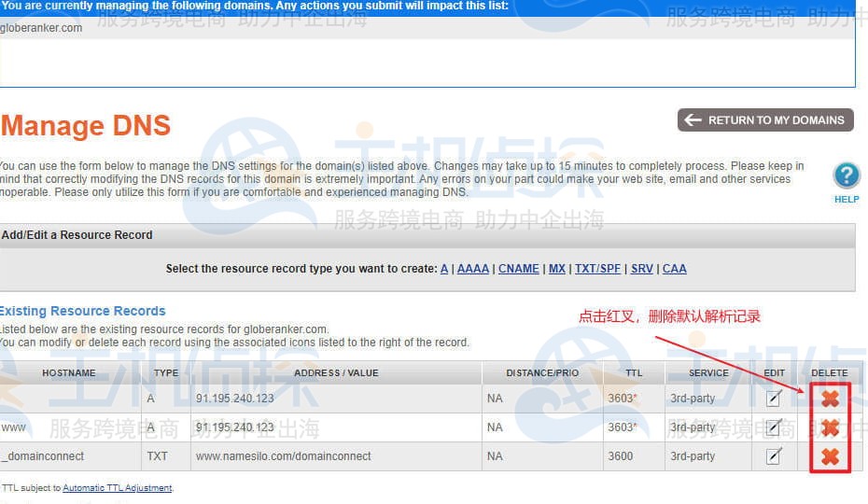Click Return to My Domains button
868x504 pixels.
click(x=765, y=119)
